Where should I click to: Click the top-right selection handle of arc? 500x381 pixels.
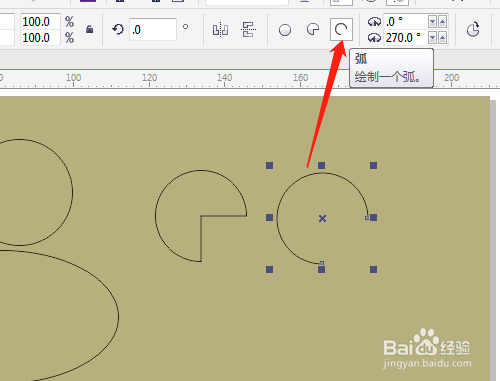[373, 165]
